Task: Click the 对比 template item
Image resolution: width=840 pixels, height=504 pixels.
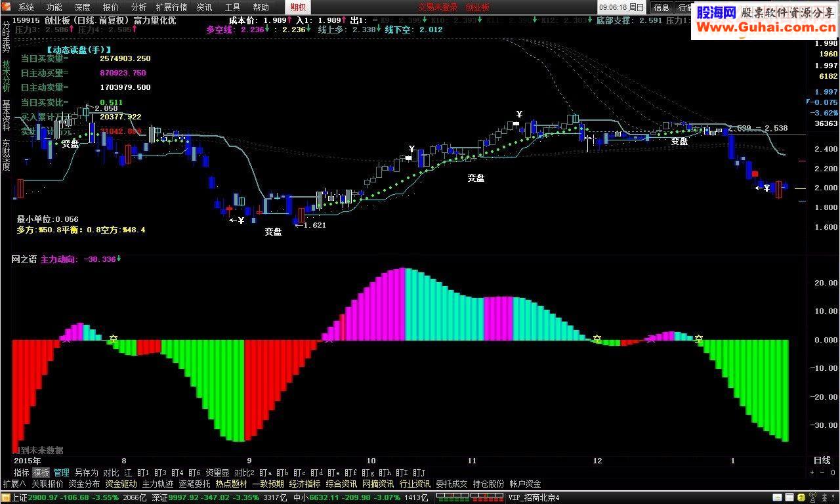Action: click(x=112, y=472)
